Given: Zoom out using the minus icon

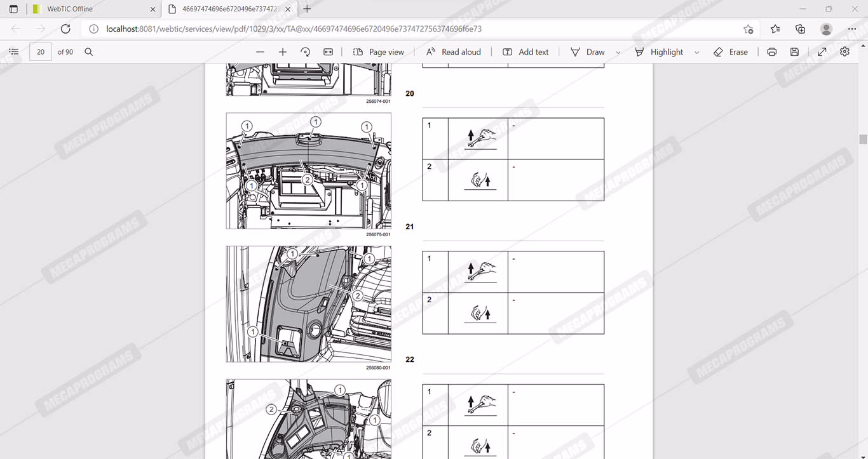Looking at the screenshot, I should 260,52.
